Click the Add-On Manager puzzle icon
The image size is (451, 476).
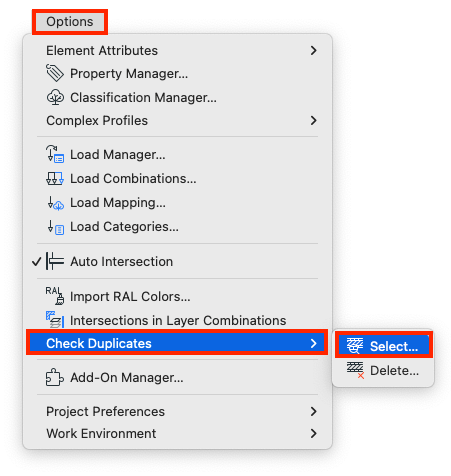[x=54, y=377]
